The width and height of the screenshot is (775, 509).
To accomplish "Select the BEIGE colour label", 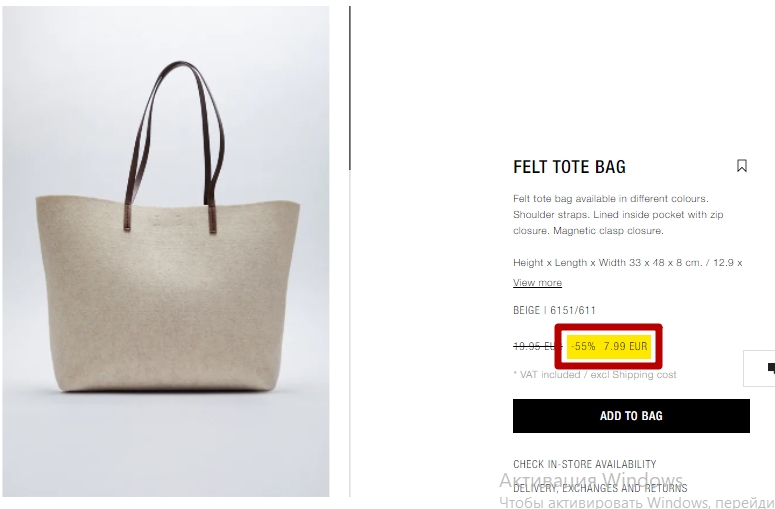I will point(526,310).
